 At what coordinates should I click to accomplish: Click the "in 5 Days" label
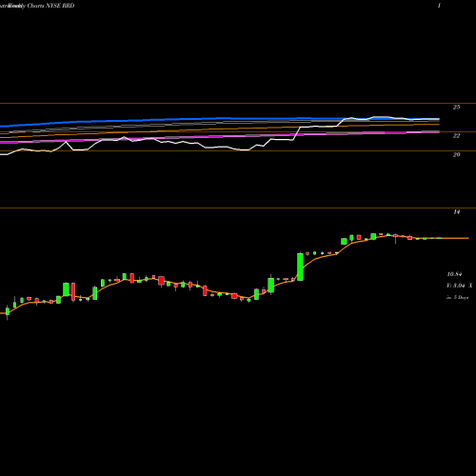[x=457, y=297]
